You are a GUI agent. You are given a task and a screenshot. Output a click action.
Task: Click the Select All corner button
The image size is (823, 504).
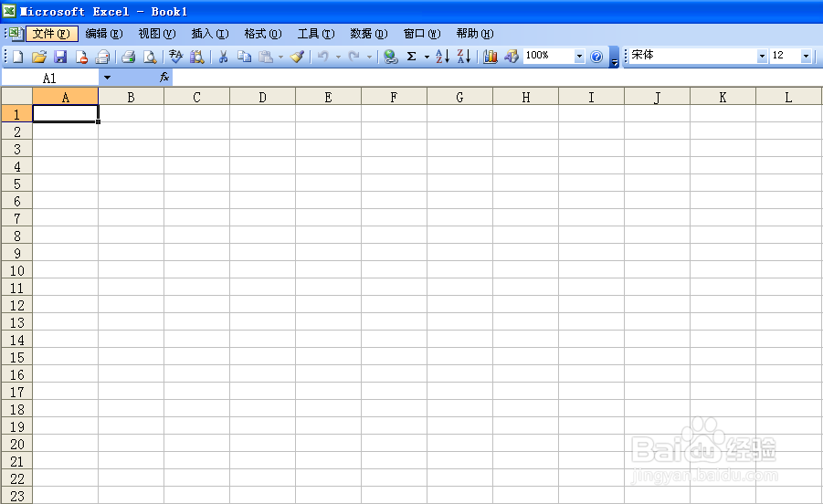16,97
